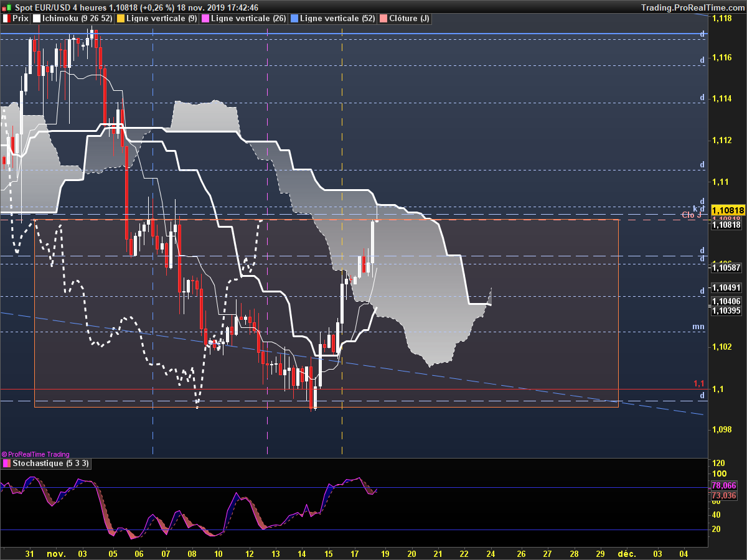Open the Prix legend label

[x=21, y=19]
